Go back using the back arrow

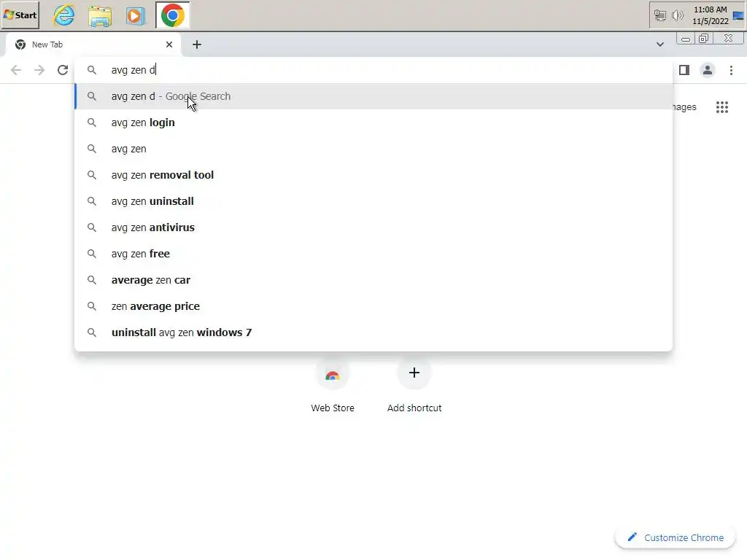[16, 70]
